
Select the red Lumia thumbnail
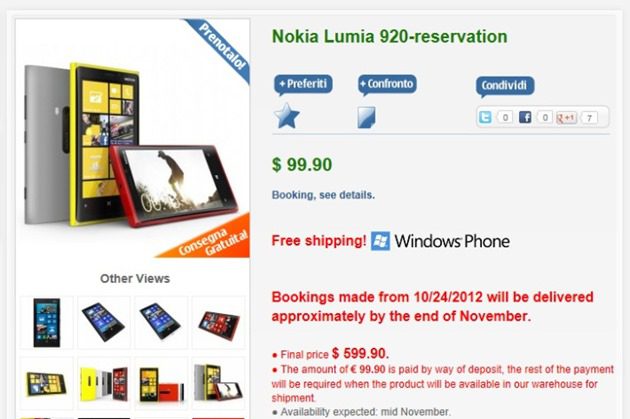coord(218,323)
